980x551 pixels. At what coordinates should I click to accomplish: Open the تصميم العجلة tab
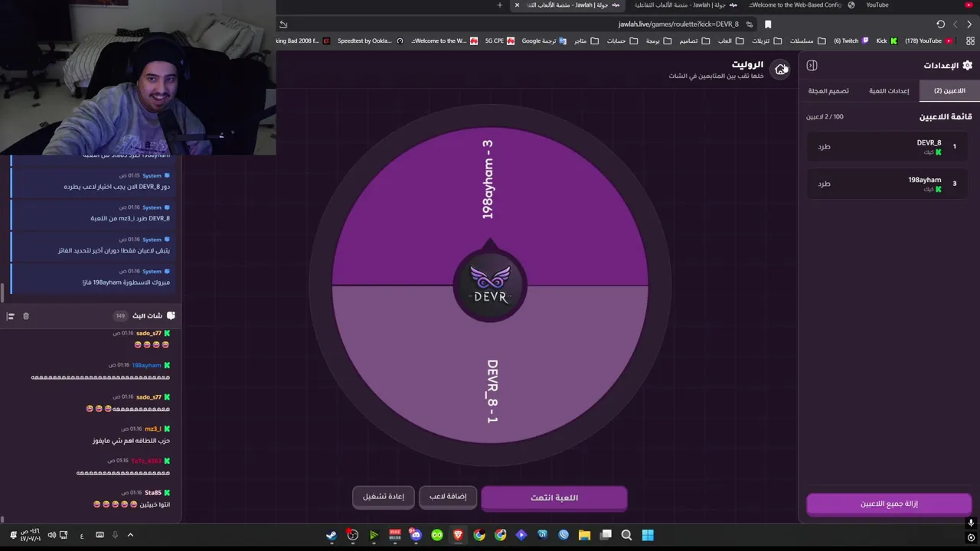[x=828, y=90]
